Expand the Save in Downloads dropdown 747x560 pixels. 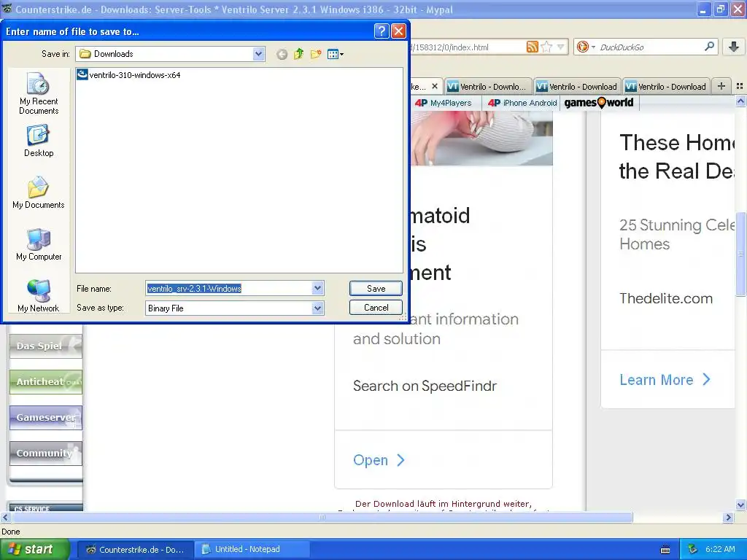(258, 54)
